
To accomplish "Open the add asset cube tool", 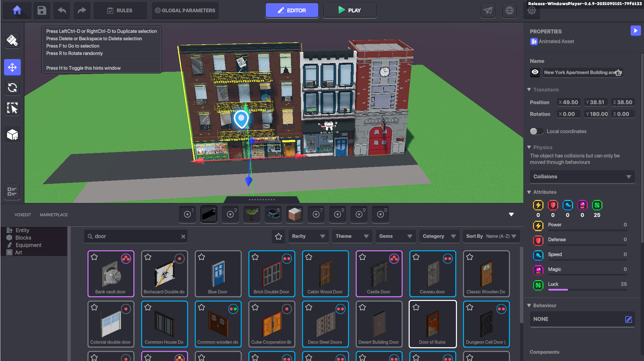I will click(x=12, y=135).
